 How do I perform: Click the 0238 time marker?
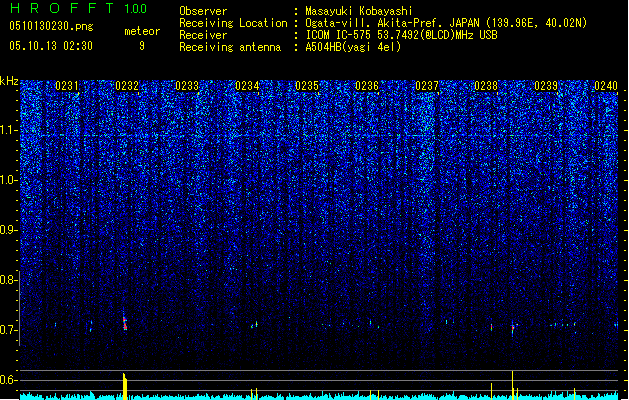click(486, 86)
